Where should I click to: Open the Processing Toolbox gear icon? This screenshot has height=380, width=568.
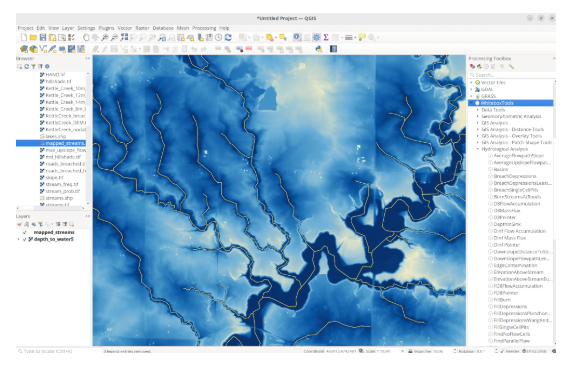pyautogui.click(x=316, y=37)
